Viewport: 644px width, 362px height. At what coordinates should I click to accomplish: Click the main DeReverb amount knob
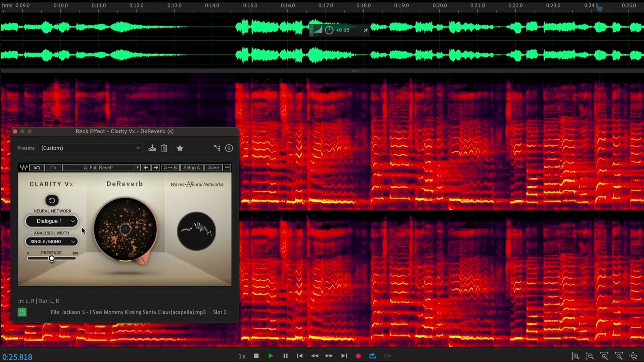click(125, 229)
